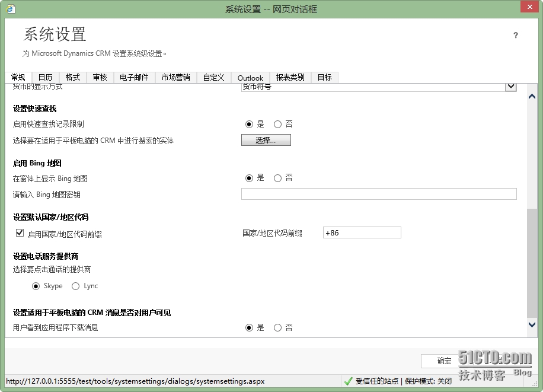Click the 选择... button for tablet search entities

pyautogui.click(x=266, y=139)
